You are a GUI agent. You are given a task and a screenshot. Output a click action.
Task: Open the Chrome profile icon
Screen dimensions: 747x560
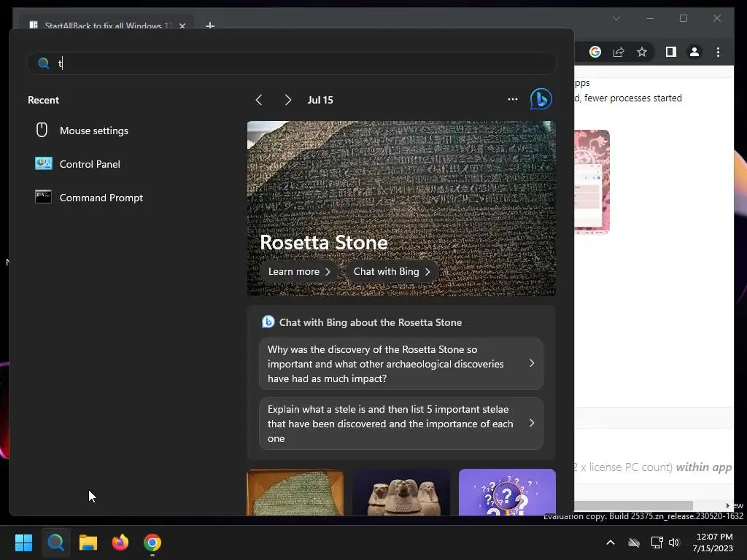pyautogui.click(x=694, y=52)
